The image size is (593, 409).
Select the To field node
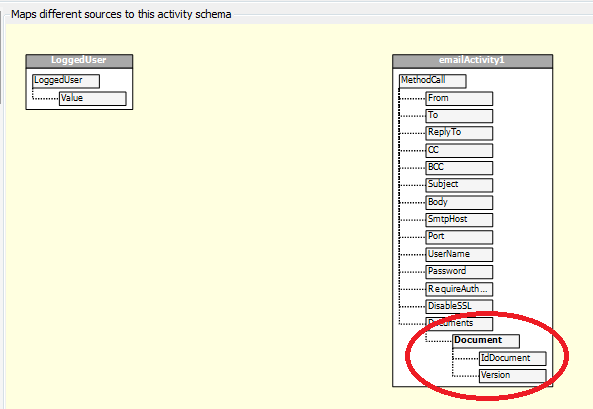(x=459, y=116)
